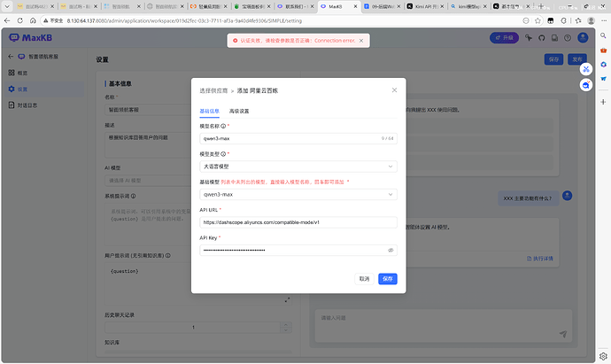
Task: Toggle API Key visibility eye icon
Action: [x=390, y=251]
